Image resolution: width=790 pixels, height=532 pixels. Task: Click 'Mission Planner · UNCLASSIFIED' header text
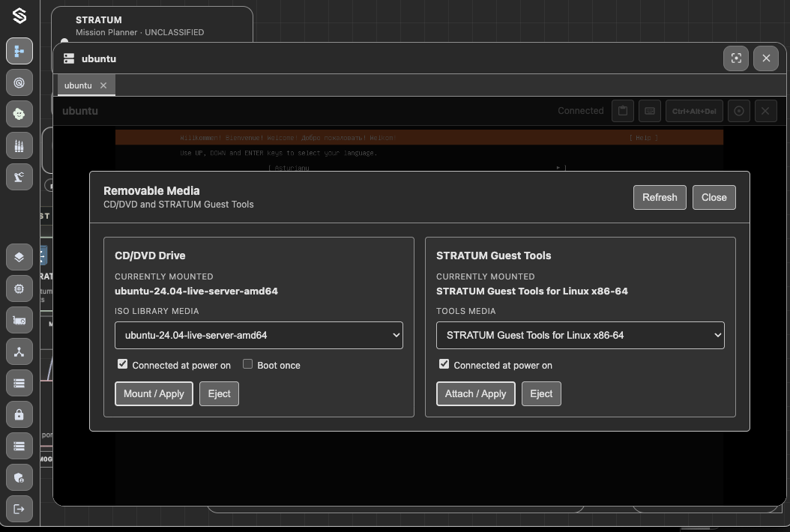point(139,32)
